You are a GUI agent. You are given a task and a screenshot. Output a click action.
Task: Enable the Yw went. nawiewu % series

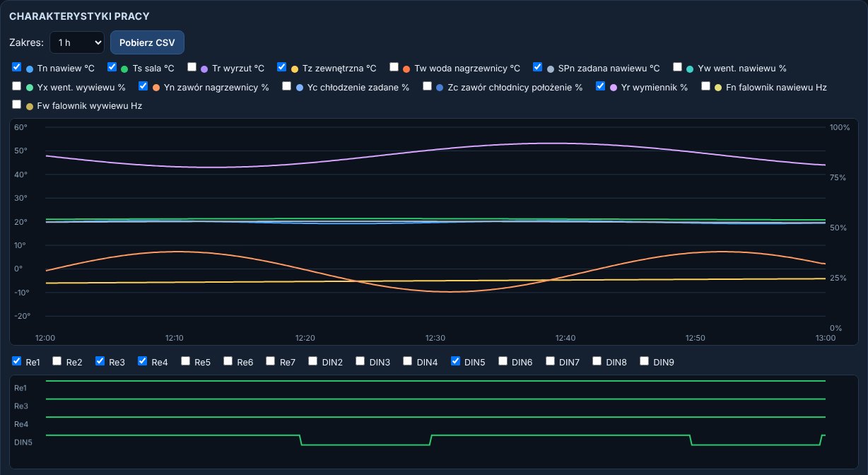(677, 67)
